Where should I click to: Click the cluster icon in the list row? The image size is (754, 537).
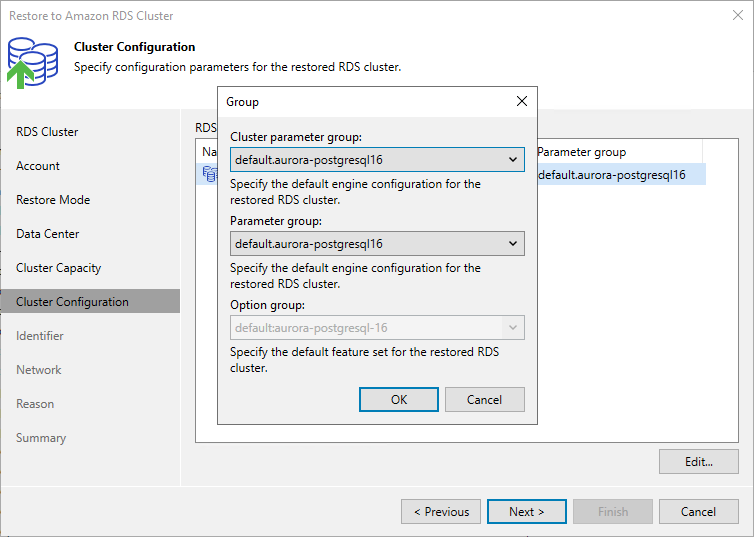point(210,174)
